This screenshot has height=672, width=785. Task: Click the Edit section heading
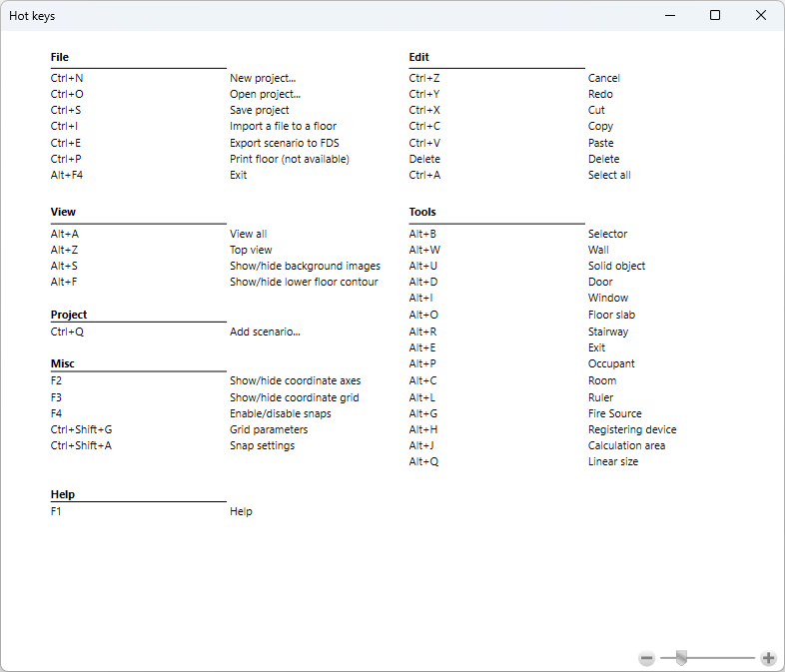click(x=418, y=58)
